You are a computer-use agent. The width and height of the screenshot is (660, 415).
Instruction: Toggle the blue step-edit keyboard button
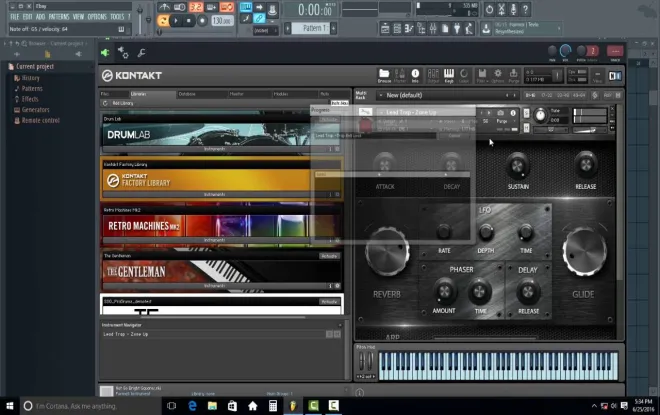click(246, 7)
